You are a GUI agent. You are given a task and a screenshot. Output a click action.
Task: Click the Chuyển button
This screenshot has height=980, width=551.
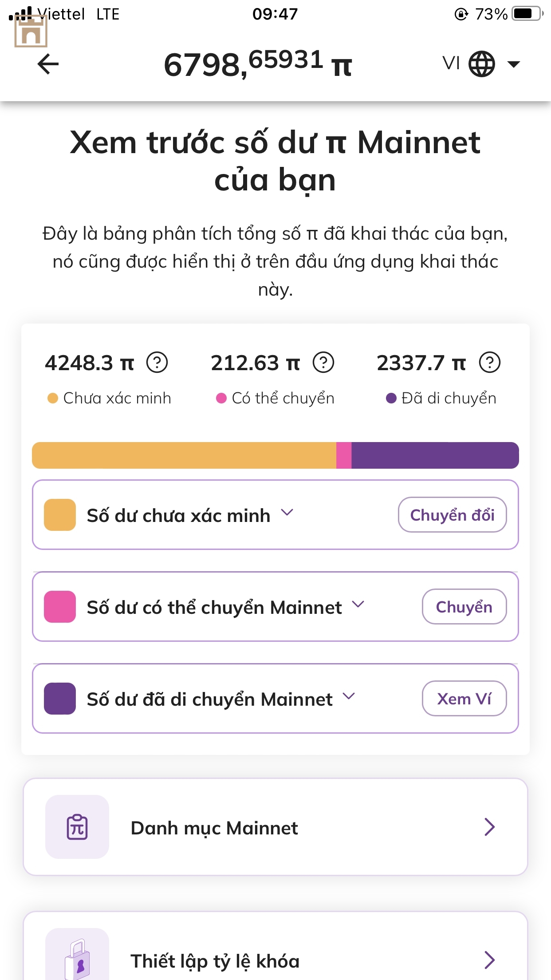(x=464, y=607)
